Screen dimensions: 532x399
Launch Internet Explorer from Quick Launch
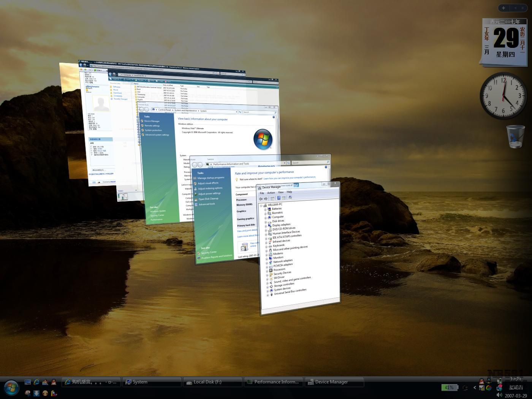36,382
